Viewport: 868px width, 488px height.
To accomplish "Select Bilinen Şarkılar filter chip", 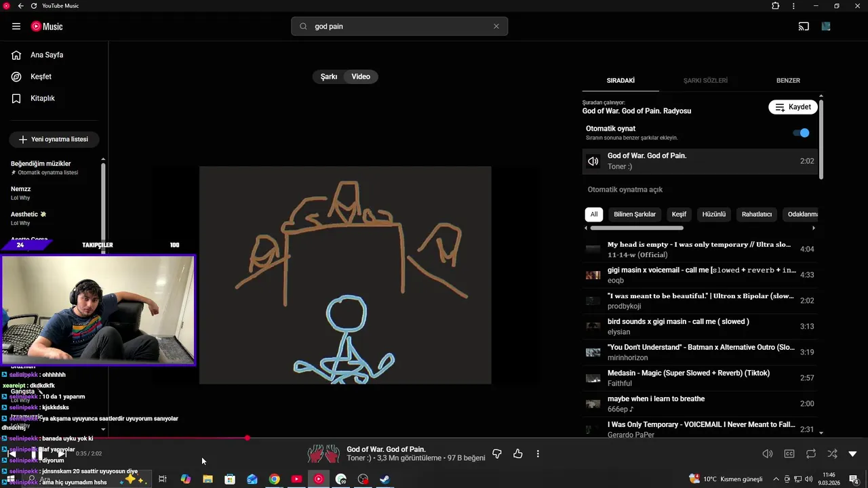I will (635, 214).
